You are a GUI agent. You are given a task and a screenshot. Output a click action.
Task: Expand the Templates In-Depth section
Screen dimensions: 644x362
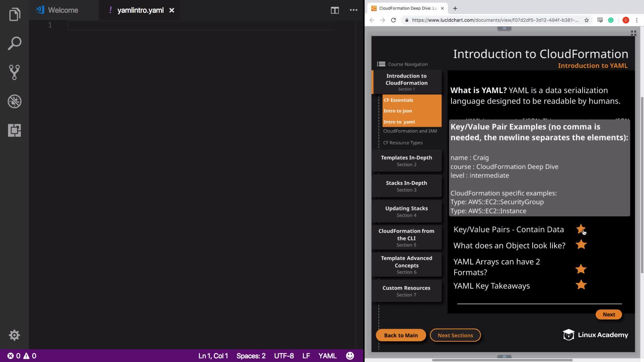[x=406, y=161]
